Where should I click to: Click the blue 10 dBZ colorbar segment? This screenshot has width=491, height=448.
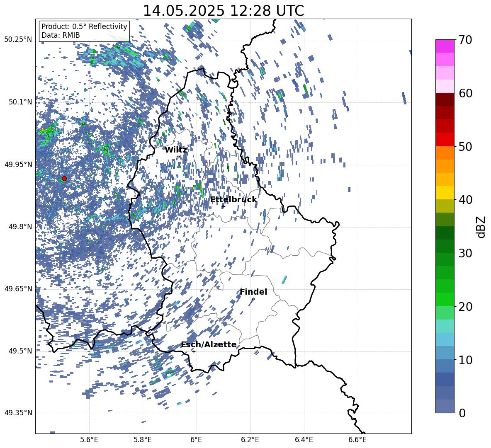coord(445,366)
